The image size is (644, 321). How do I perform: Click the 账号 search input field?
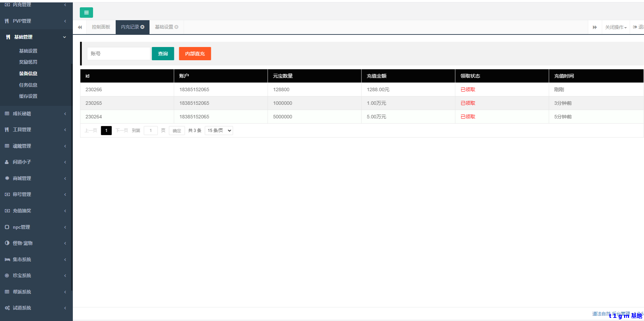click(x=118, y=54)
